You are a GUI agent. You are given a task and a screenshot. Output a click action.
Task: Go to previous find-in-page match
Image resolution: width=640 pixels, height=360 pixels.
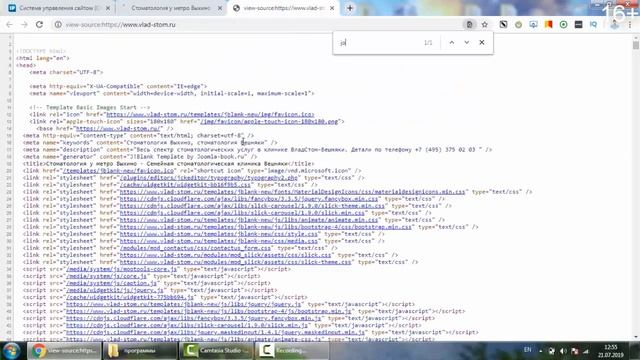(x=451, y=42)
